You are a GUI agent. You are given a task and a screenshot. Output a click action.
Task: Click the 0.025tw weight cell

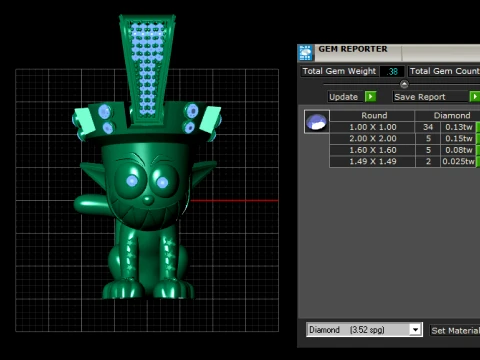(x=458, y=161)
